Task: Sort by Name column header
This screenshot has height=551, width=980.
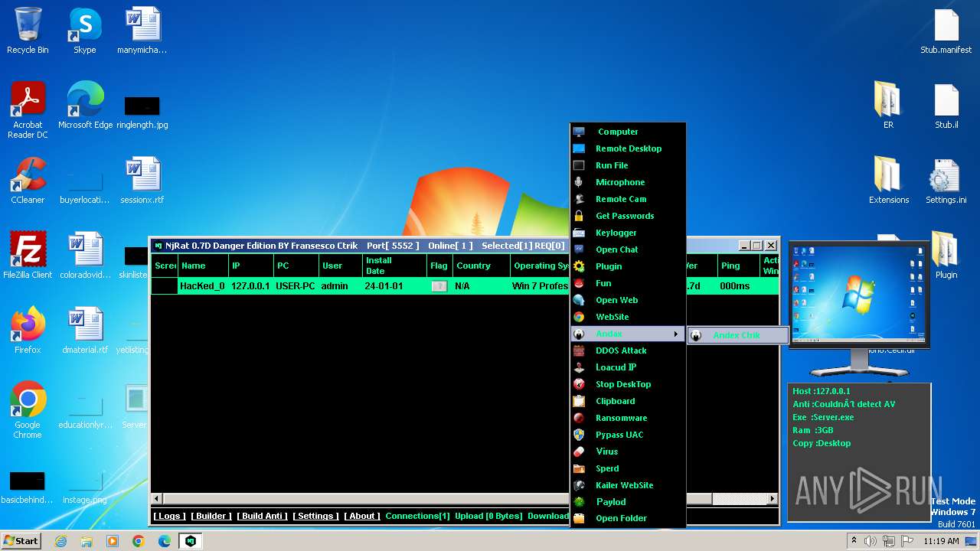Action: coord(203,266)
